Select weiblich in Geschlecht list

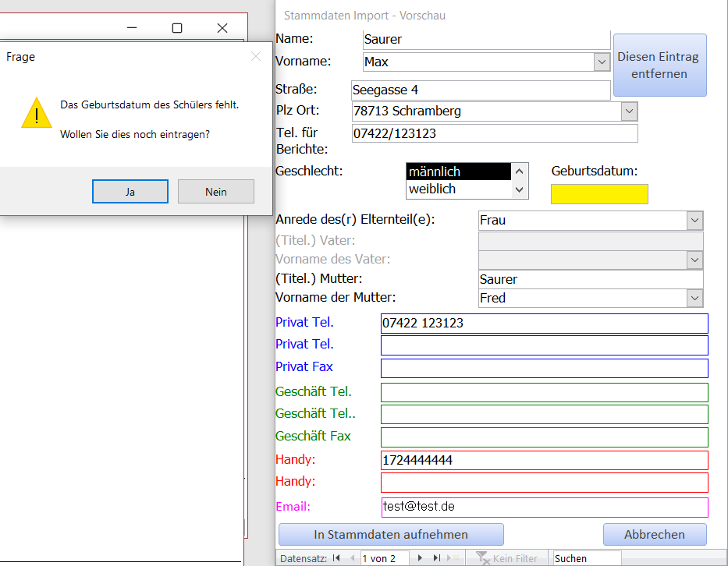click(458, 189)
